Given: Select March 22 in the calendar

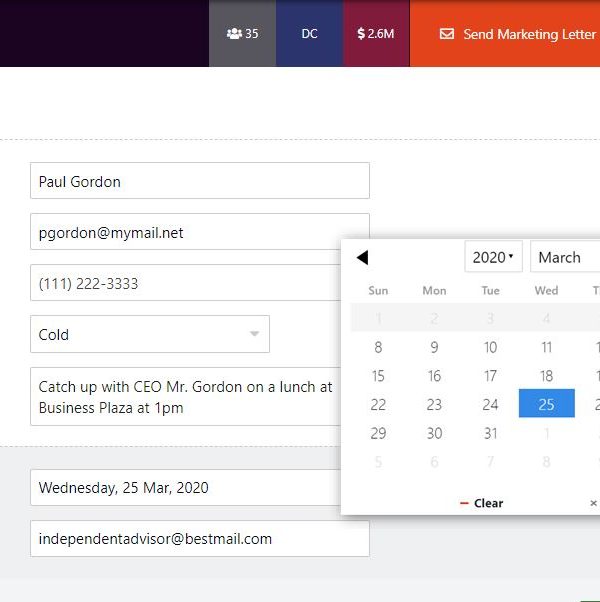Looking at the screenshot, I should click(378, 405).
